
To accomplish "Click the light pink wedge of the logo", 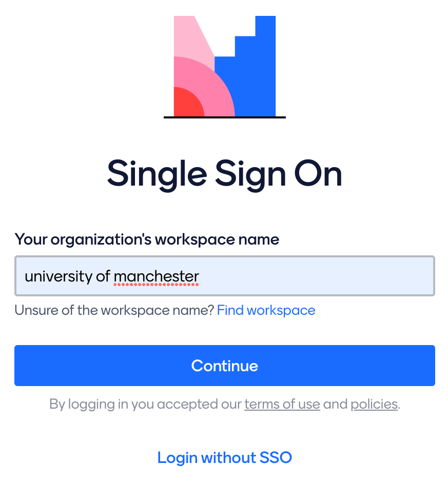I will point(187,36).
